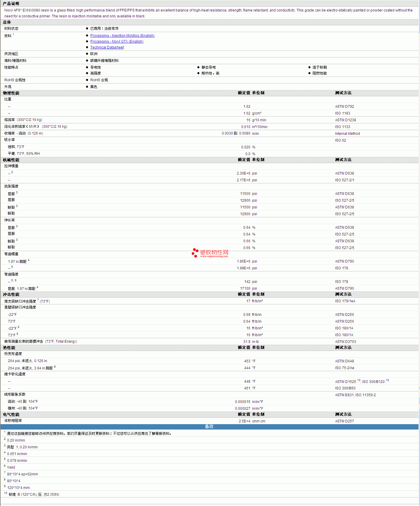The height and width of the screenshot is (506, 420).
Task: Click the 悬壁梁缺口冲击强度 row label
Action: pyautogui.click(x=20, y=307)
